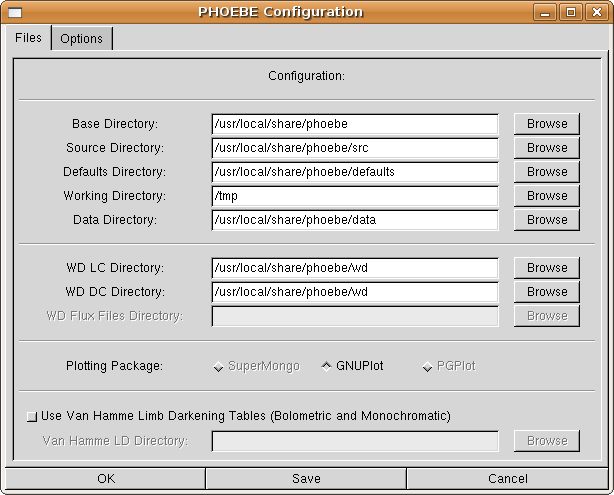Click the 'WD LC Directory:' label
The image size is (614, 495).
click(115, 267)
